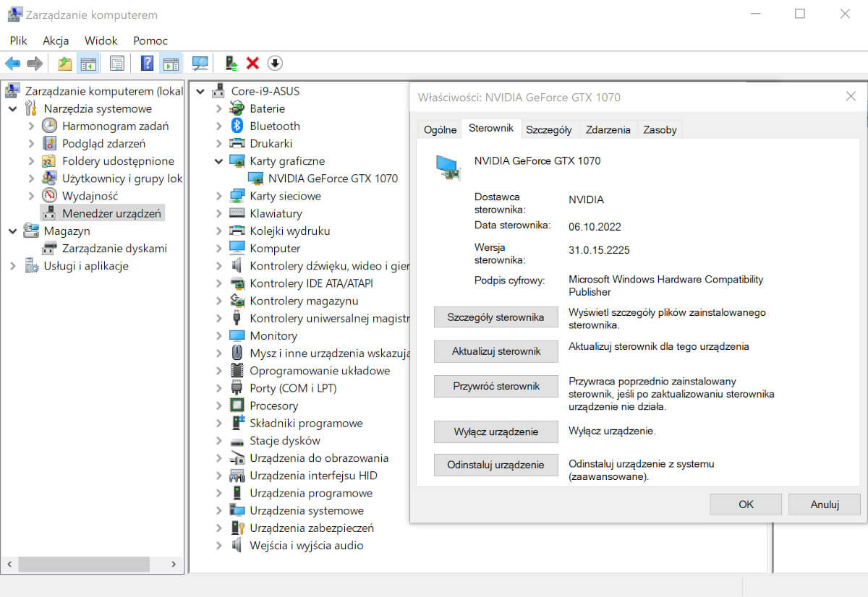Click the show action pane toolbar icon

[171, 63]
